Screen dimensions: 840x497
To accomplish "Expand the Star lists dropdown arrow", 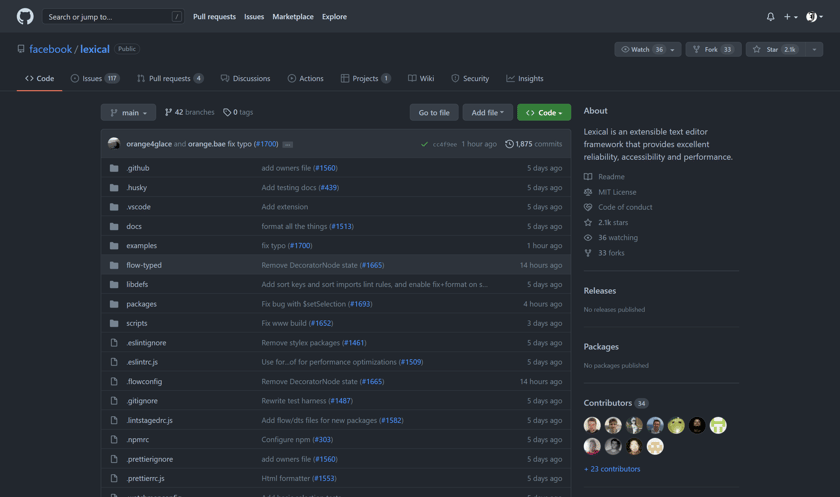I will click(814, 49).
